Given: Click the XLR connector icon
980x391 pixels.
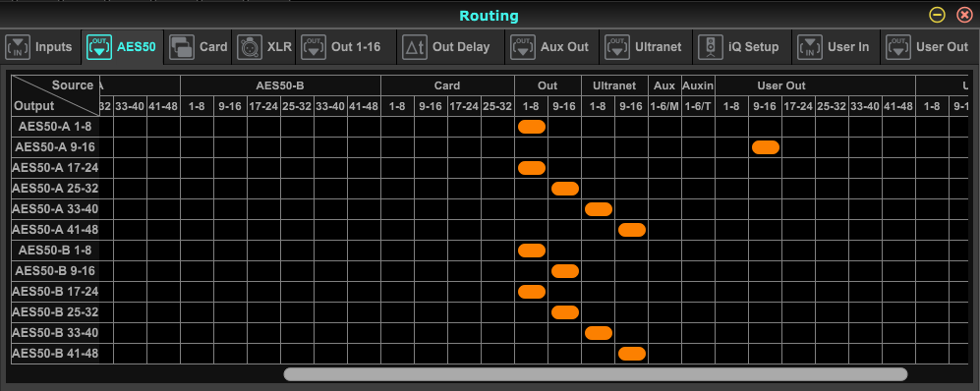Looking at the screenshot, I should [250, 47].
